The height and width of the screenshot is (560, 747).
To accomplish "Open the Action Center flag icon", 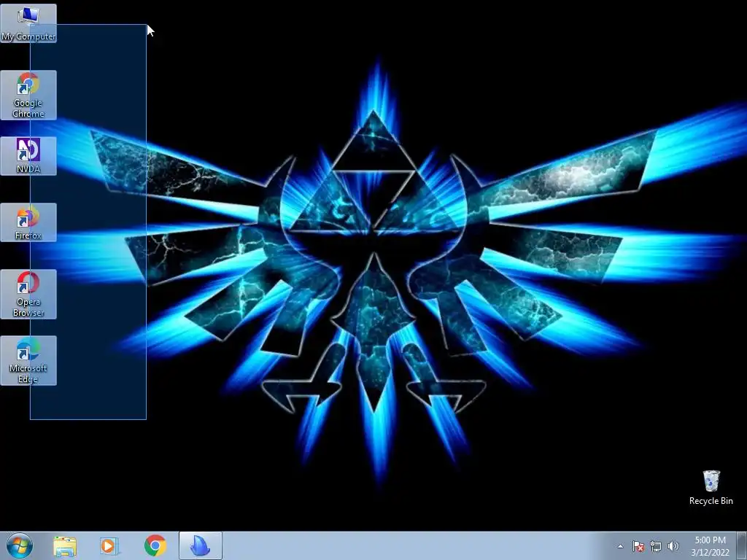I will [638, 546].
